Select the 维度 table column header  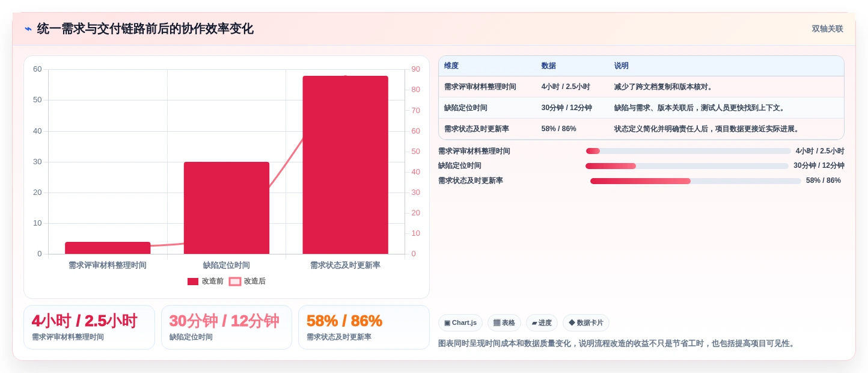point(451,66)
